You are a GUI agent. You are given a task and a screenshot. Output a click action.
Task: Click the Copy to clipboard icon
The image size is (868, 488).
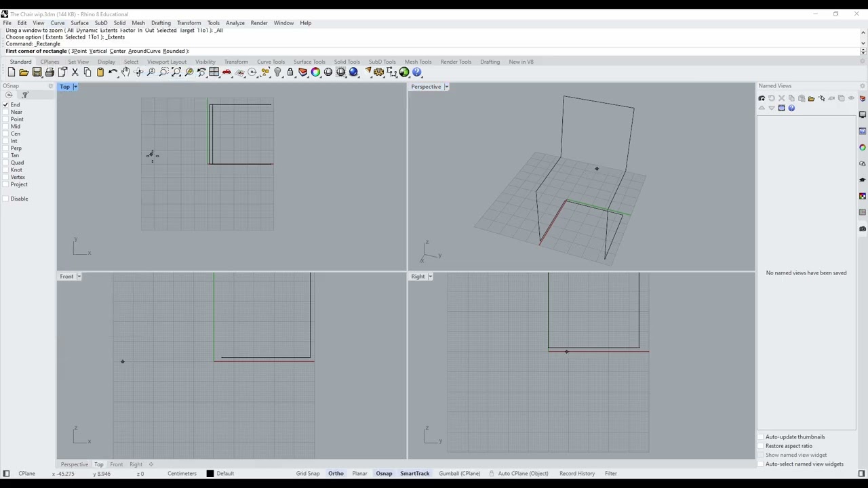click(87, 72)
